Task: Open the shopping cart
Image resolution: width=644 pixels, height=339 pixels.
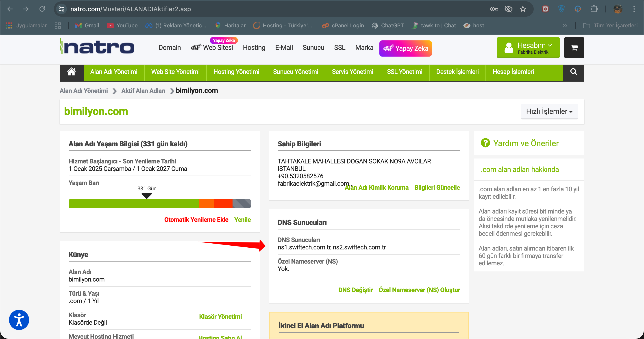Action: [x=574, y=48]
